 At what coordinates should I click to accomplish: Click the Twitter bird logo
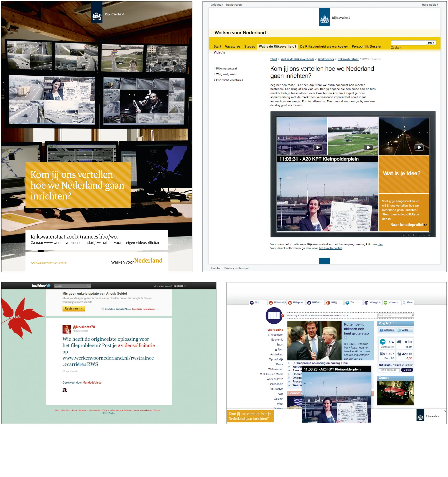coord(48,285)
